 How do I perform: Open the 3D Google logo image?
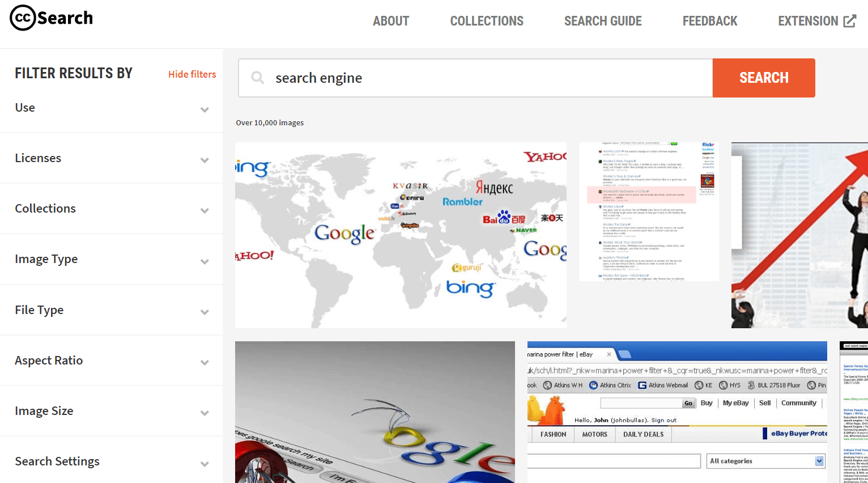(375, 412)
